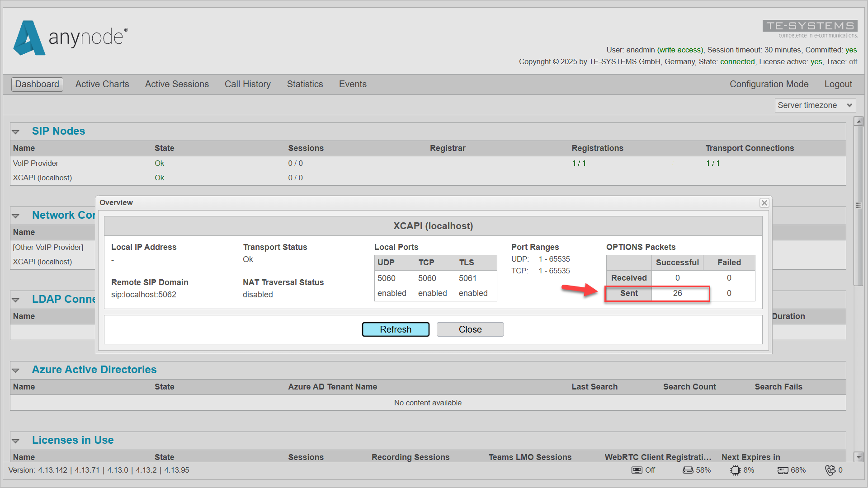Collapse the SIP Nodes section
Image resolution: width=868 pixels, height=488 pixels.
click(x=16, y=132)
